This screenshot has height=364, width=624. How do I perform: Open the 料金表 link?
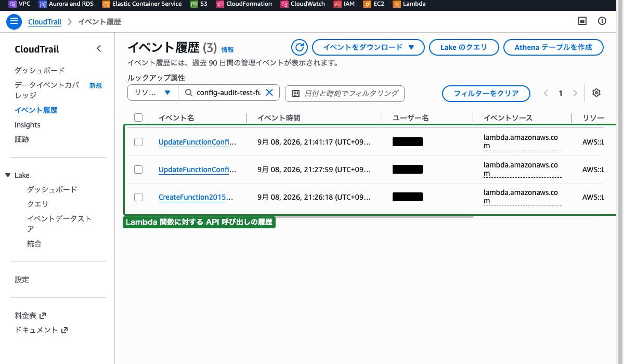pos(25,316)
